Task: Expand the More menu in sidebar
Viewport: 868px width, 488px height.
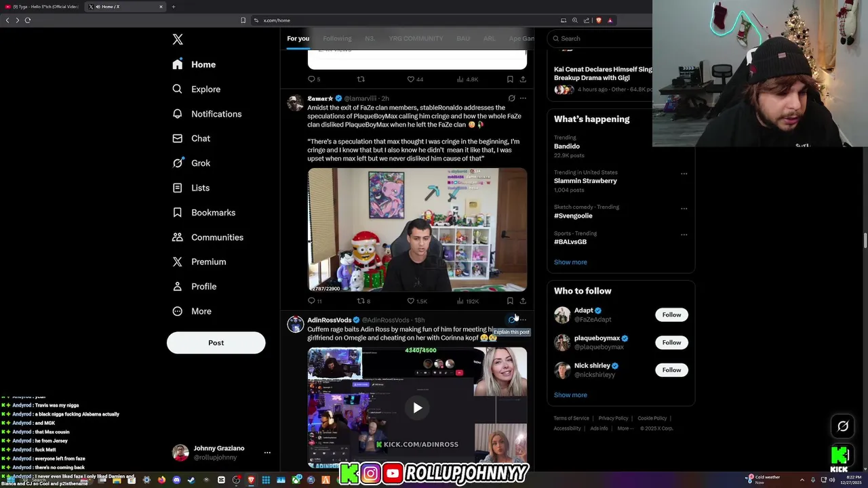Action: (192, 311)
